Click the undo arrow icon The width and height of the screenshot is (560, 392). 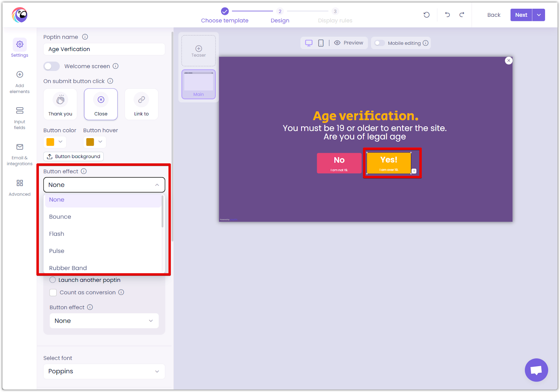447,15
